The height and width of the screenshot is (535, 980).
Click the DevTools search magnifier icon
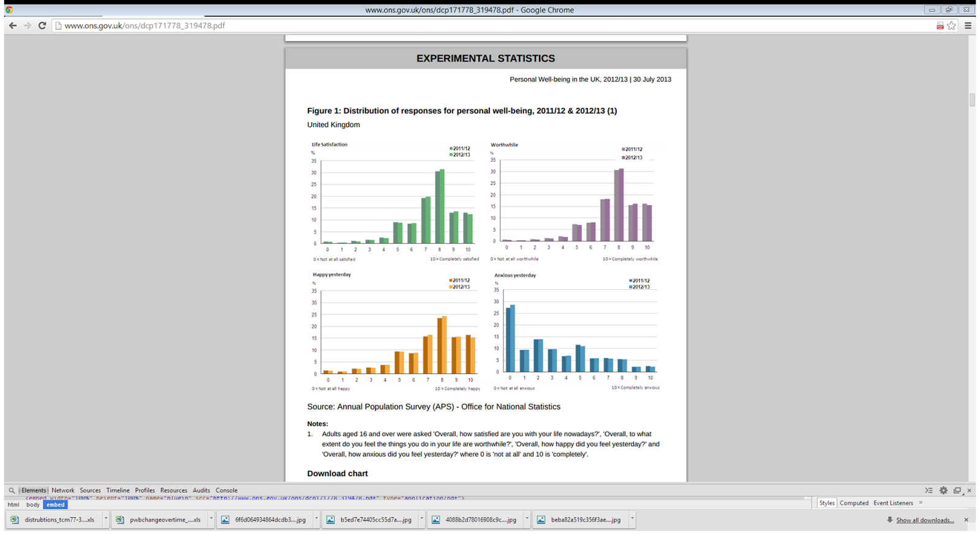point(12,490)
